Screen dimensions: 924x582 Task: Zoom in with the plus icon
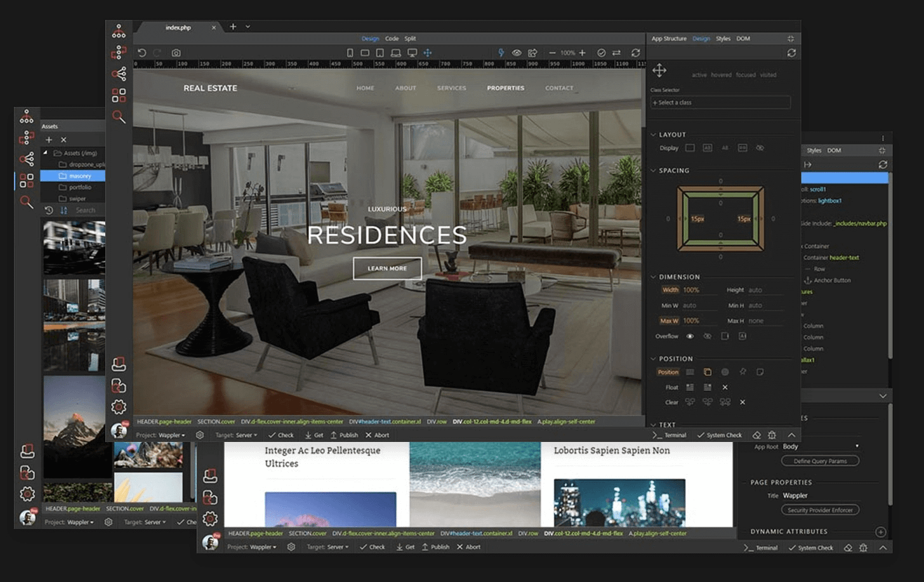[582, 53]
